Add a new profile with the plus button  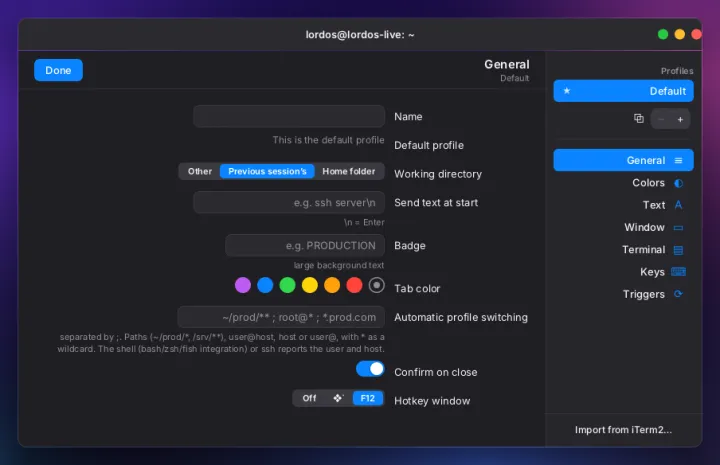[x=680, y=119]
